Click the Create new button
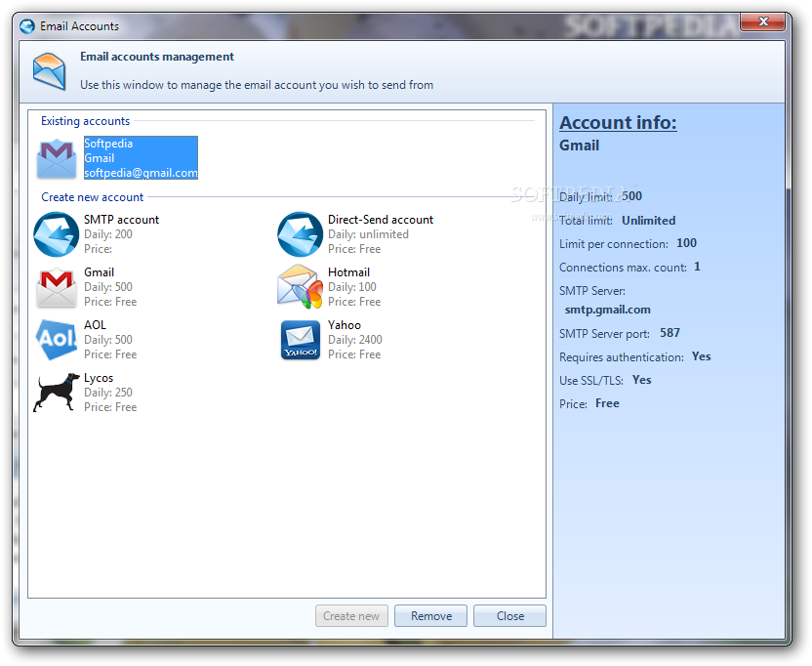This screenshot has height=666, width=812. (x=351, y=616)
